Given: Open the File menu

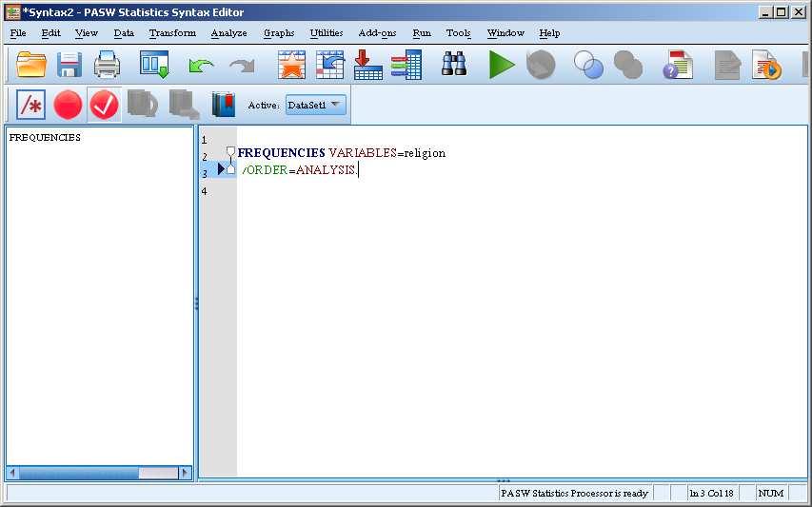Looking at the screenshot, I should pyautogui.click(x=18, y=33).
